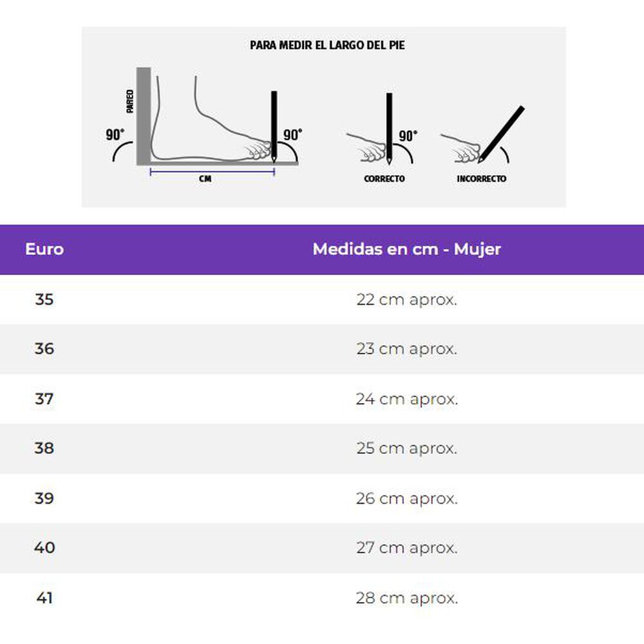644x644 pixels.
Task: Click the '22 cm aprox.' measurement
Action: (406, 299)
